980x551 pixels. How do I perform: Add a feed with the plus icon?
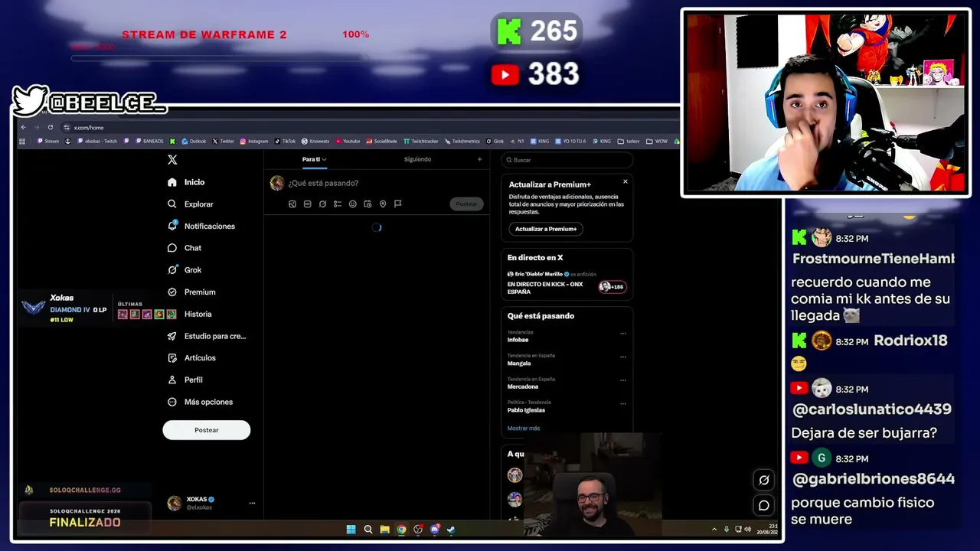(x=480, y=159)
